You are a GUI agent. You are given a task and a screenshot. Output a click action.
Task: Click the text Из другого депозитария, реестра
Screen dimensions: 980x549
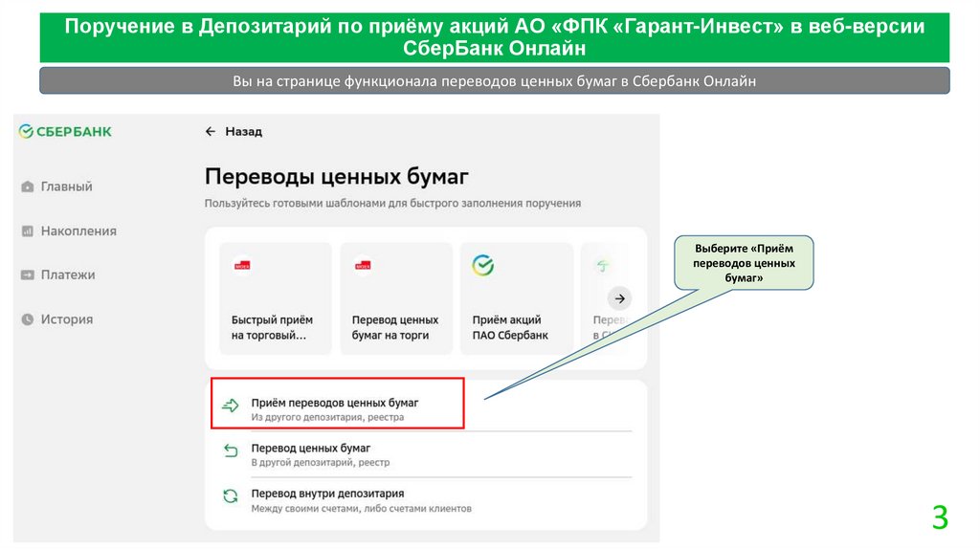(x=327, y=417)
